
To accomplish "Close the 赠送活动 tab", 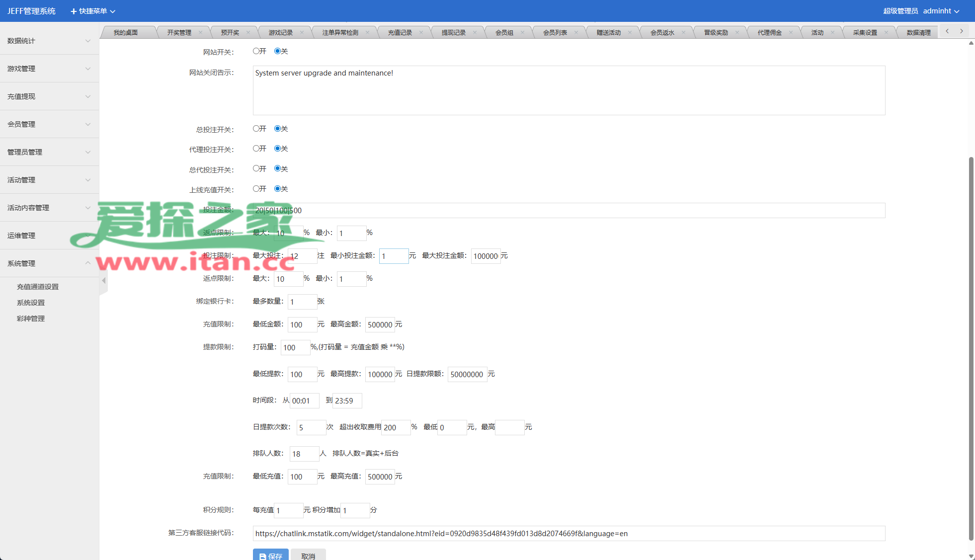I will click(x=630, y=32).
